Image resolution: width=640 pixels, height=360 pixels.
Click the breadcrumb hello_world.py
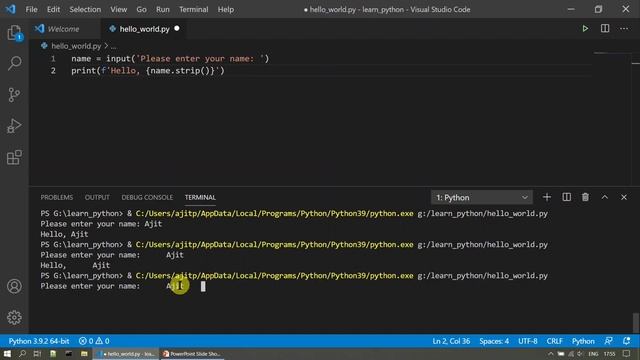pos(76,46)
